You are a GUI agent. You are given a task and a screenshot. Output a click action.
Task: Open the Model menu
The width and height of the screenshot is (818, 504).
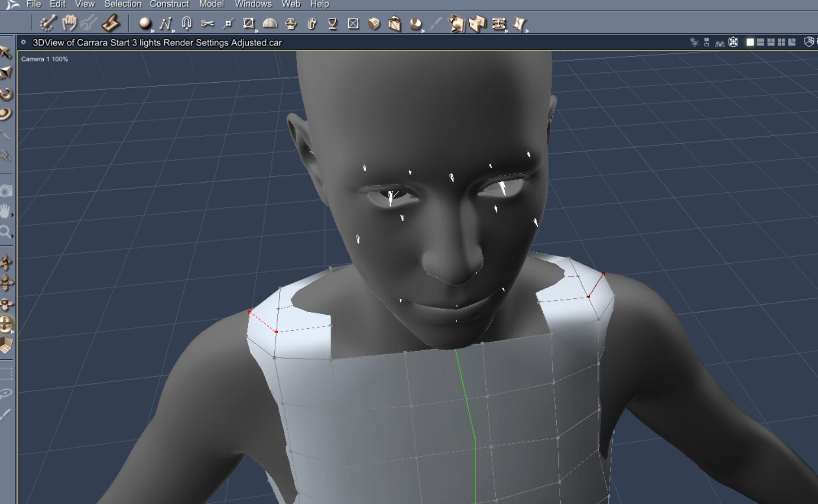(x=211, y=4)
